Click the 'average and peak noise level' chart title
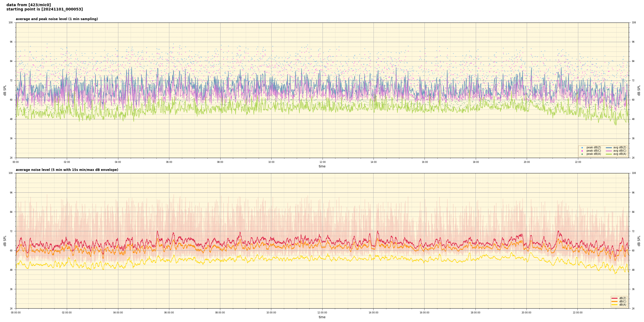The height and width of the screenshot is (322, 644). (x=57, y=19)
